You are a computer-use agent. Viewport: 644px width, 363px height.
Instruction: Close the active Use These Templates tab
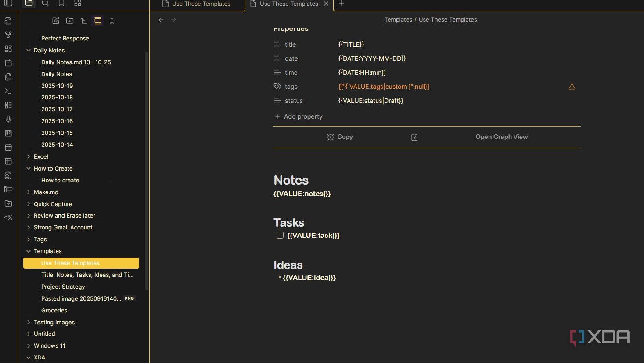326,4
